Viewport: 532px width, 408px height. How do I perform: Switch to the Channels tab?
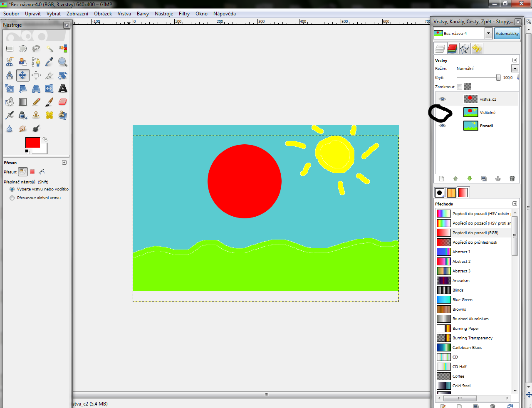452,49
